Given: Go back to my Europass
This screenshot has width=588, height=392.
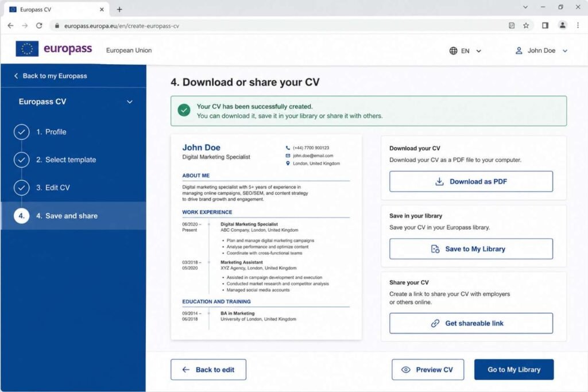Looking at the screenshot, I should (x=51, y=76).
